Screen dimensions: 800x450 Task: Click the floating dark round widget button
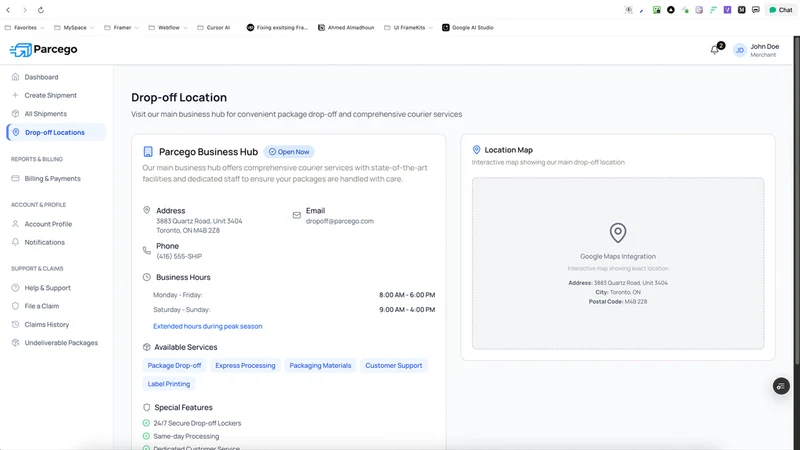point(781,386)
